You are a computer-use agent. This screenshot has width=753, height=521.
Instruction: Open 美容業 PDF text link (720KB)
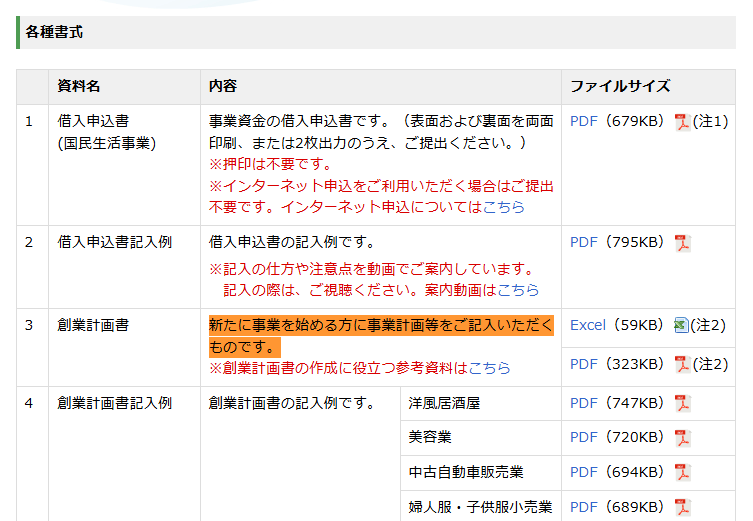click(x=583, y=437)
